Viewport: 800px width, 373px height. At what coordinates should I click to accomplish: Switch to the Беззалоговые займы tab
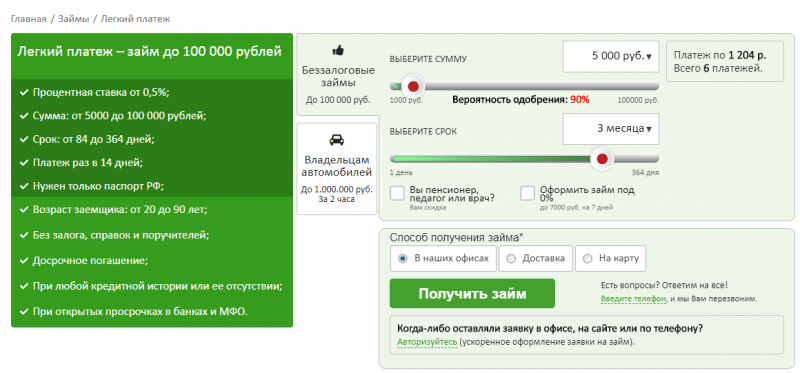pyautogui.click(x=337, y=75)
